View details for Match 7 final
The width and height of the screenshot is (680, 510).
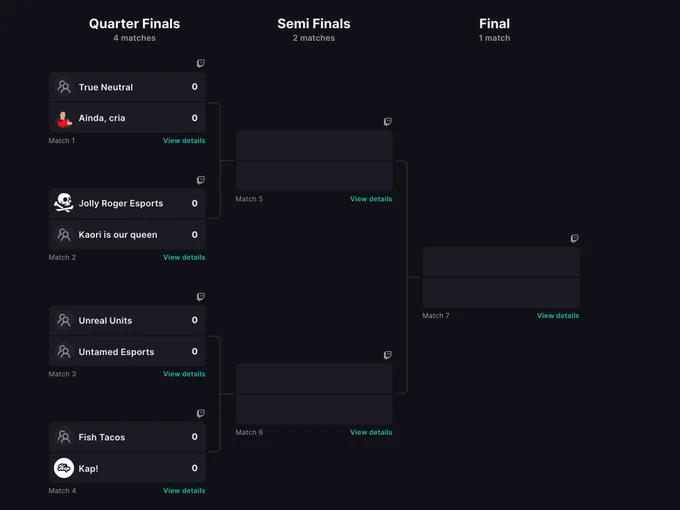[x=558, y=316]
